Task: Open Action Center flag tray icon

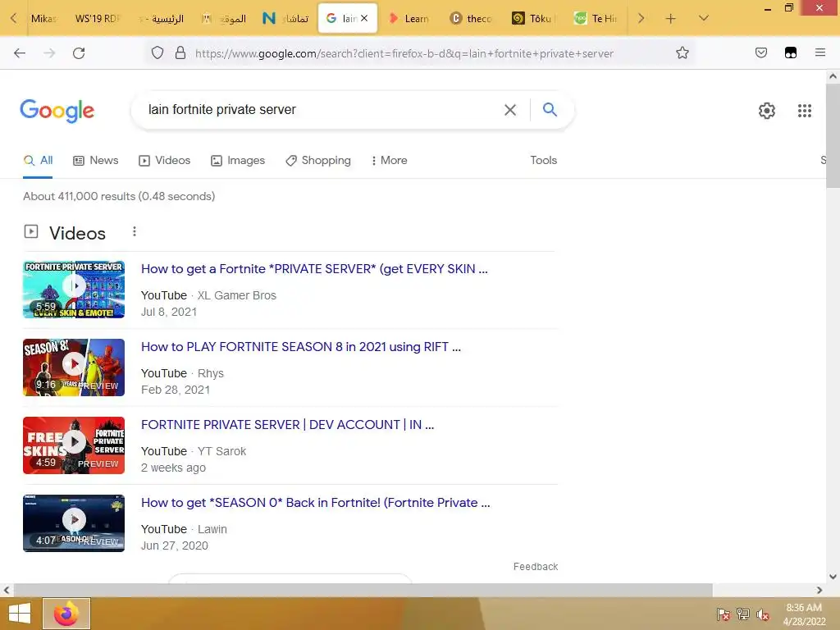Action: 723,614
